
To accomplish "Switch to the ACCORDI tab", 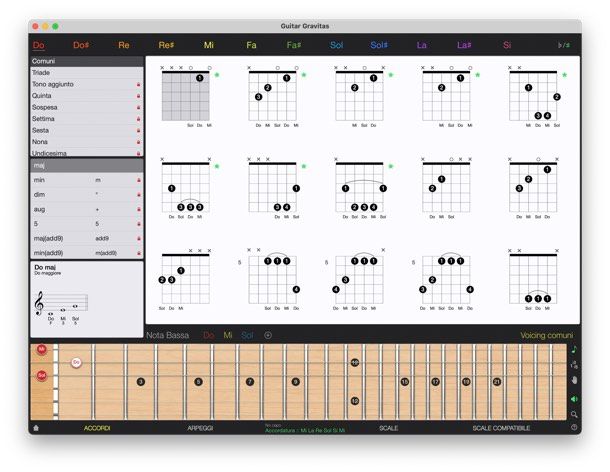I will pyautogui.click(x=97, y=428).
